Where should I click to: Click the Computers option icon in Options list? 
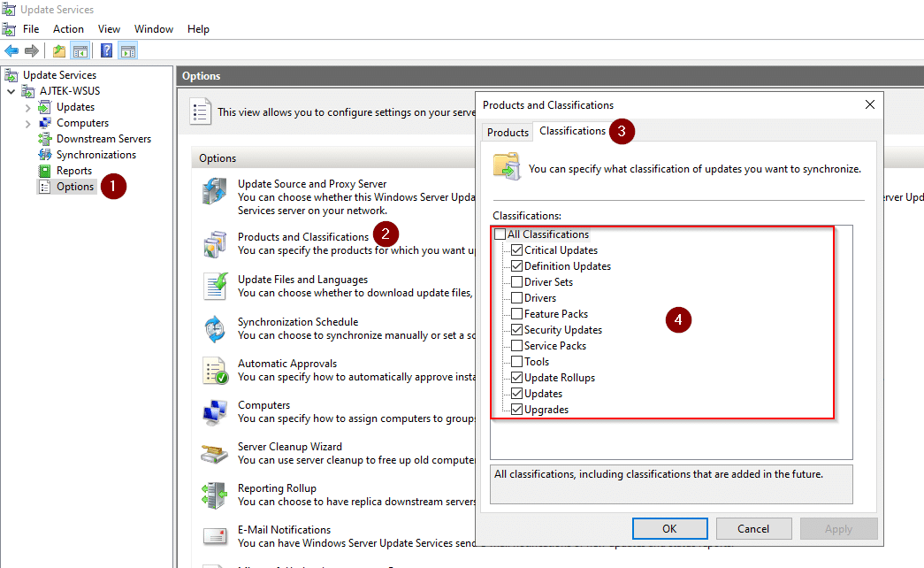[x=215, y=412]
